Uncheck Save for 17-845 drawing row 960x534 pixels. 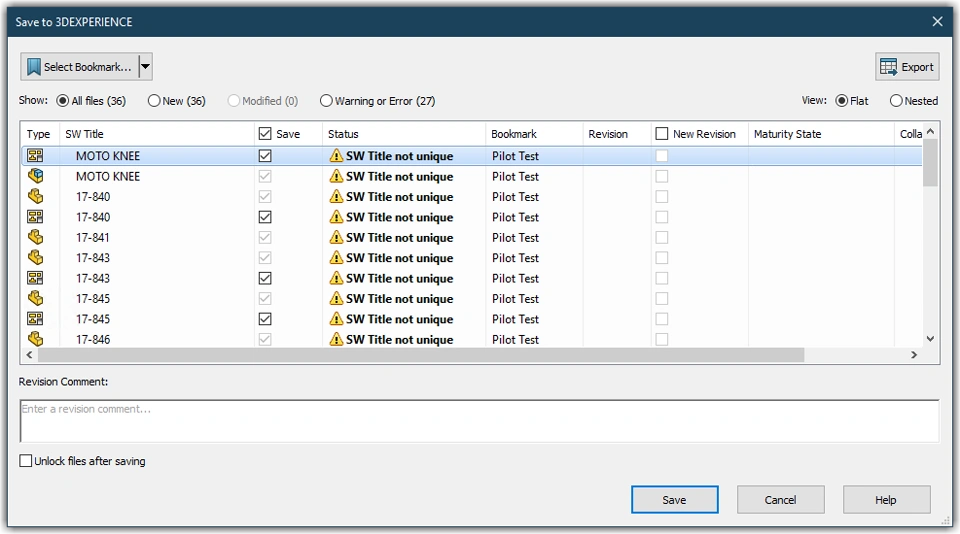click(x=265, y=319)
